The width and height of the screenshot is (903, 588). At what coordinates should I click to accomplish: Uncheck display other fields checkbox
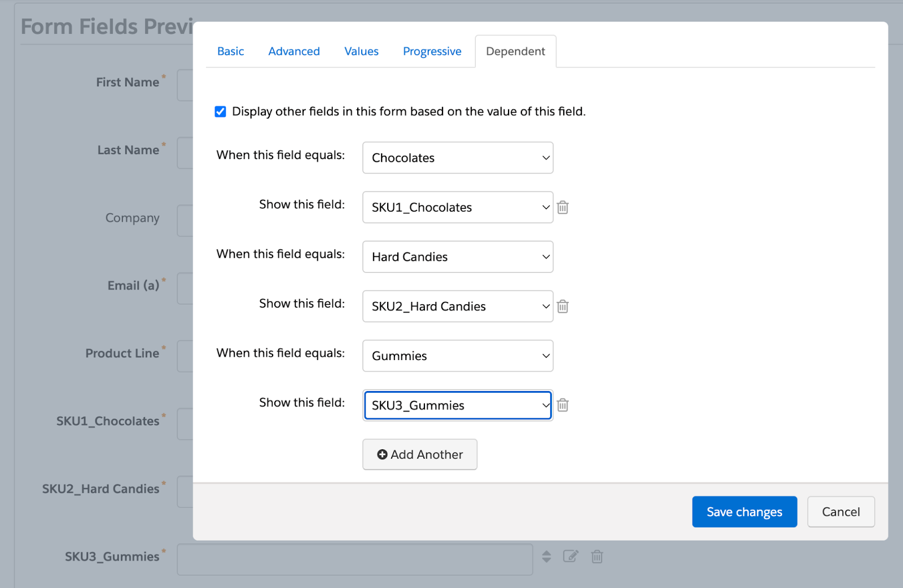(221, 112)
